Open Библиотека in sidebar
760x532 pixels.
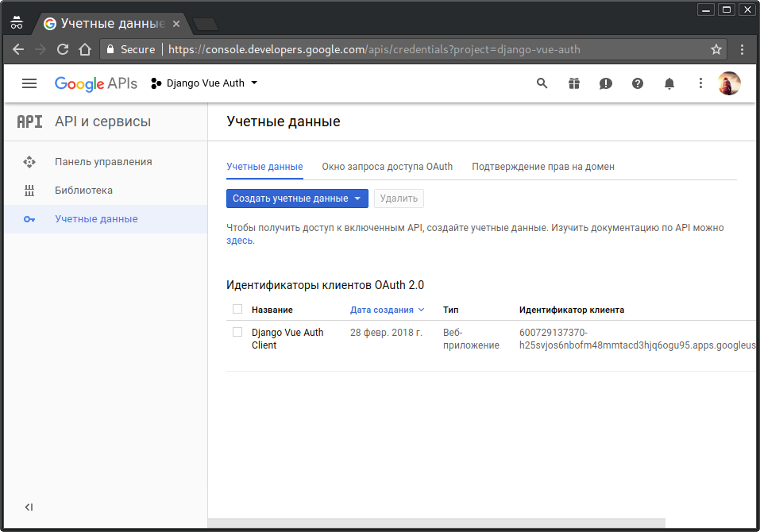pos(83,191)
